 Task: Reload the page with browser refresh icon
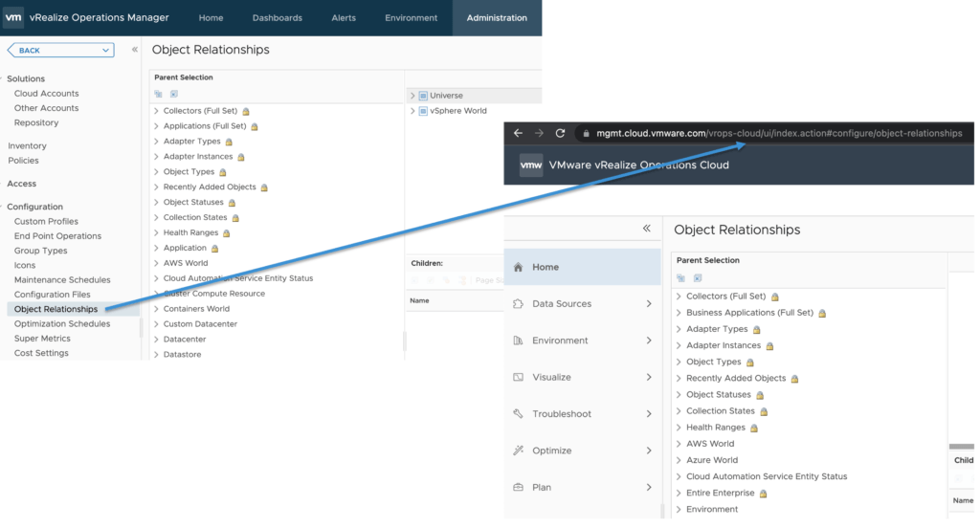(x=561, y=133)
